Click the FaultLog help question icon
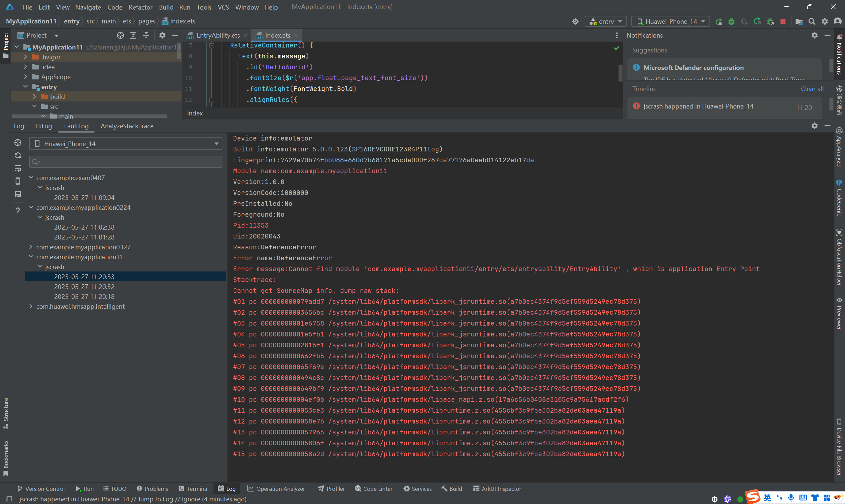The image size is (845, 504). [18, 210]
